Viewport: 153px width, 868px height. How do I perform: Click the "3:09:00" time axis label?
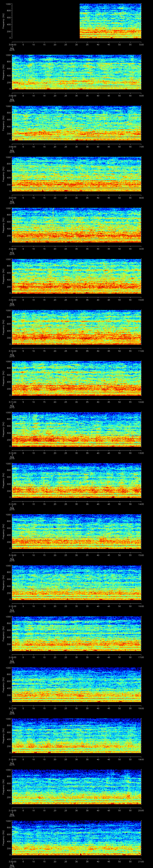[x=12, y=300]
